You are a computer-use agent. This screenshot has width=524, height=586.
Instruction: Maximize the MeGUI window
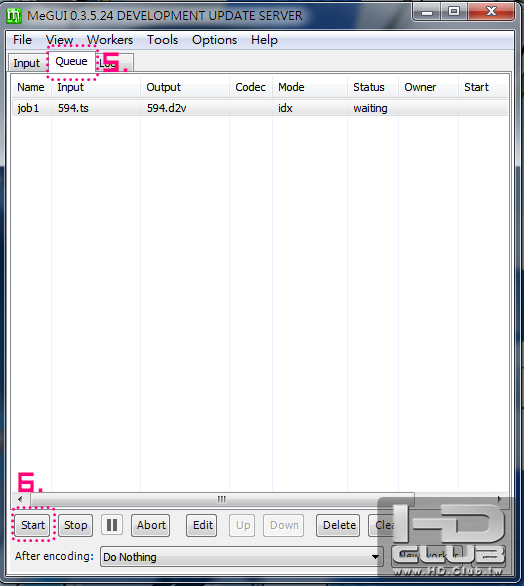[x=454, y=12]
